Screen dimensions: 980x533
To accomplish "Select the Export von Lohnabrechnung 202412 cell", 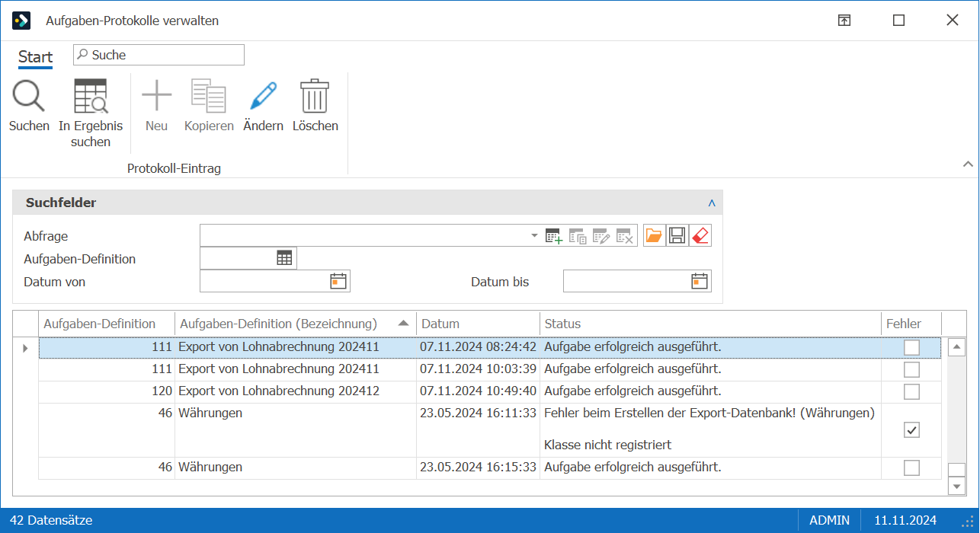I will [296, 391].
